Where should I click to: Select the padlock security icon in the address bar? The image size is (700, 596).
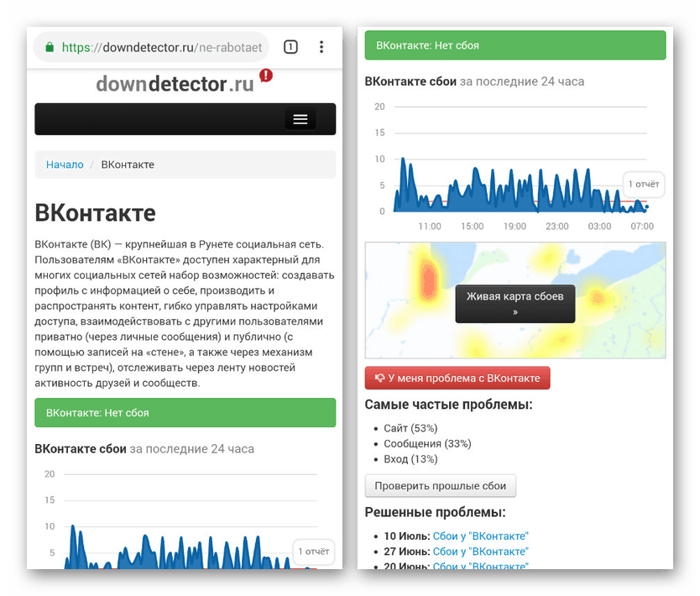(x=51, y=47)
